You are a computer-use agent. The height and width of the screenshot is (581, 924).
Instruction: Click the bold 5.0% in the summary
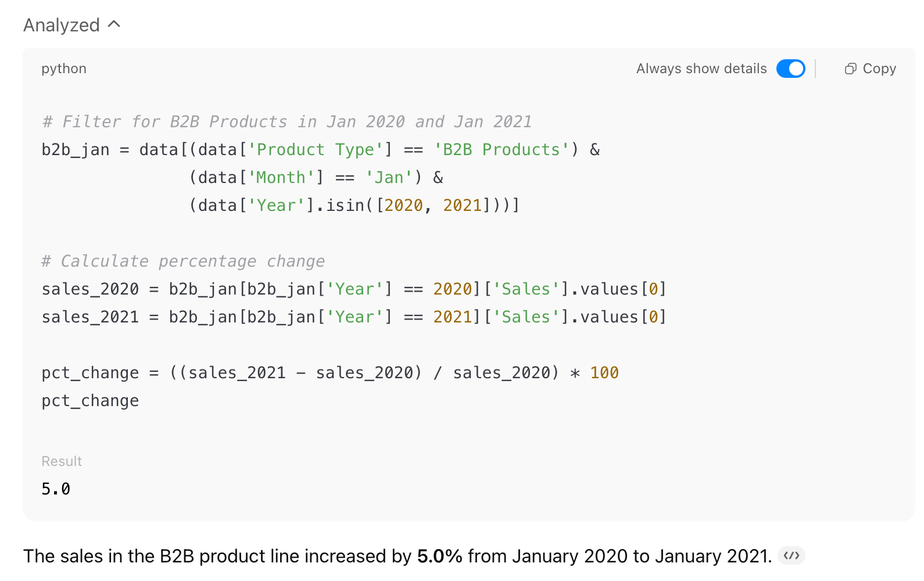[440, 556]
